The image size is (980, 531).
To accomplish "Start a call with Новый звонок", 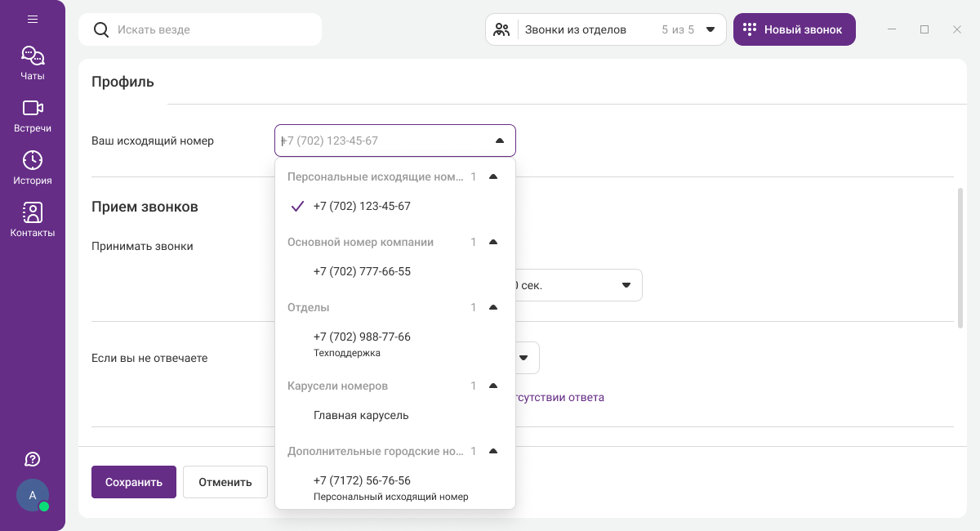I will point(794,29).
